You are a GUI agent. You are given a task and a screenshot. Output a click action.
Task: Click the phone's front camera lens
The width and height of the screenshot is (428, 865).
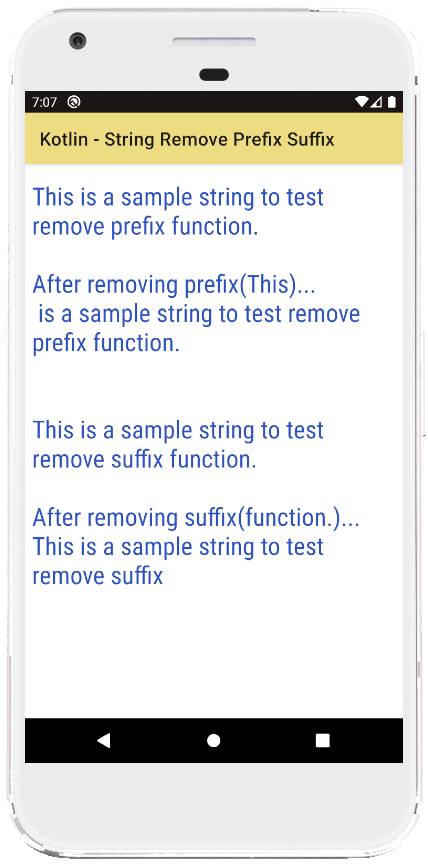coord(77,41)
